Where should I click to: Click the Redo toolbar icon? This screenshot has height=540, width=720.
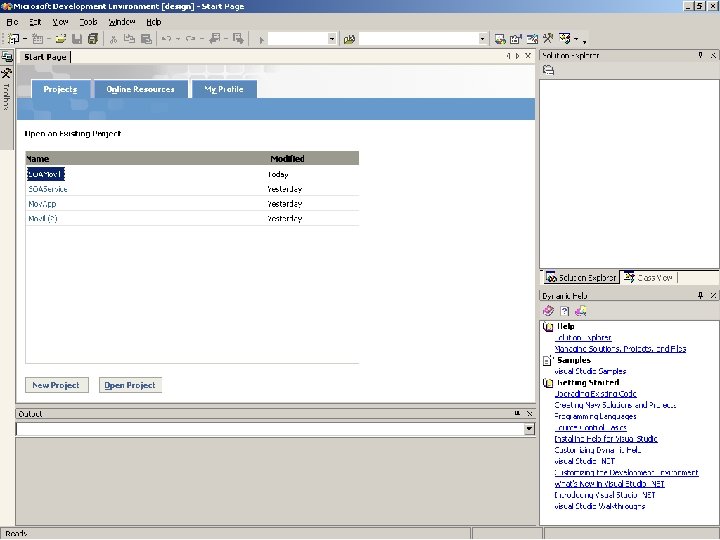[191, 39]
